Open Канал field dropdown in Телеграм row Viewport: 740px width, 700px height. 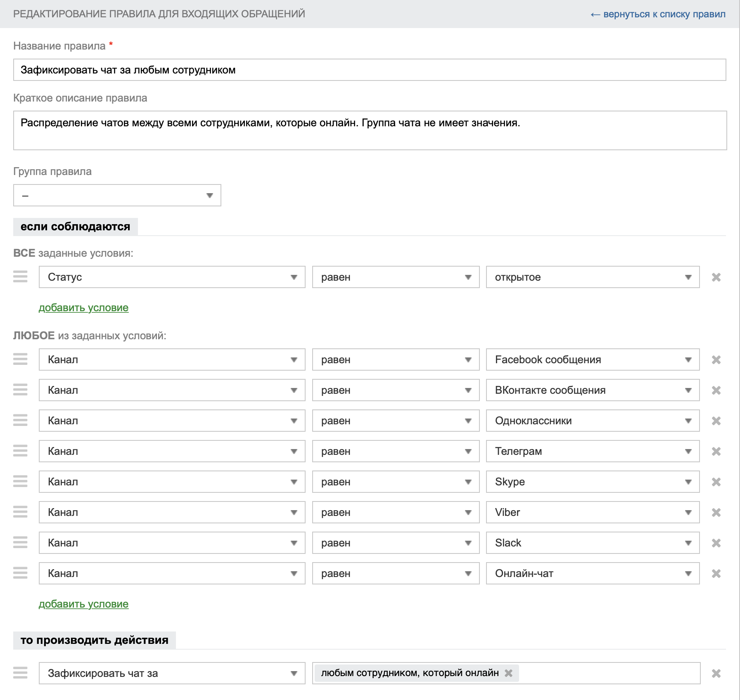point(172,451)
